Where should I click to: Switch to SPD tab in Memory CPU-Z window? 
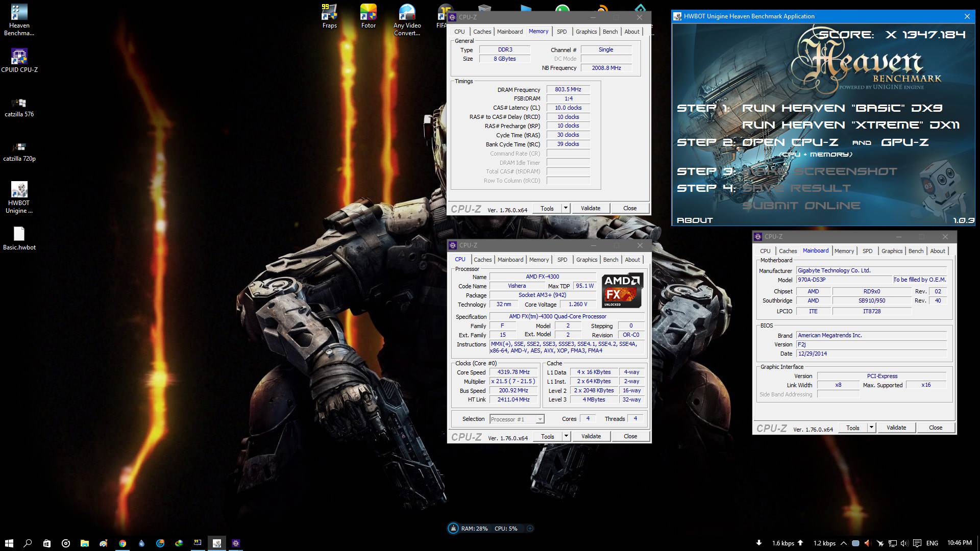coord(561,32)
